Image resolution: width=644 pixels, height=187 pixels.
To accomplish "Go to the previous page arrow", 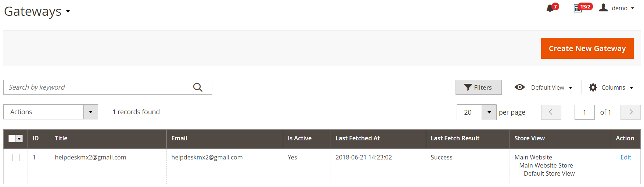I will (x=551, y=112).
